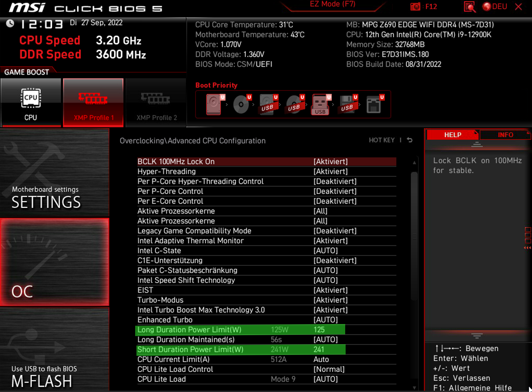
Task: Click the BIOS Ver: E7D31IMS.180 text
Action: pyautogui.click(x=387, y=55)
